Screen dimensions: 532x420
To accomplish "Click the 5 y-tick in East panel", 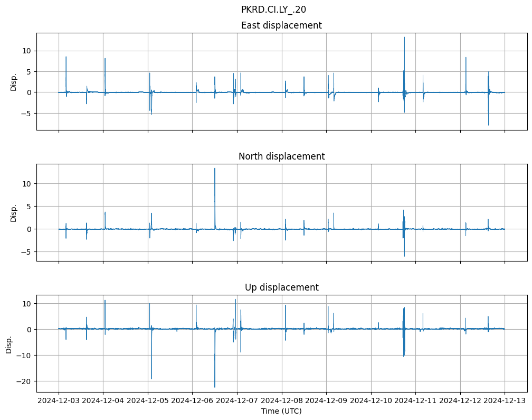I will click(31, 71).
